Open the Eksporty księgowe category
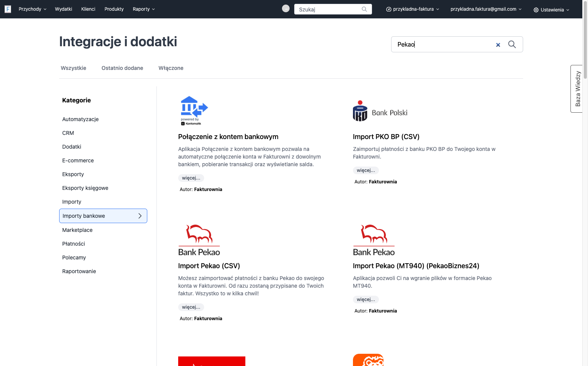This screenshot has height=366, width=588. click(85, 188)
